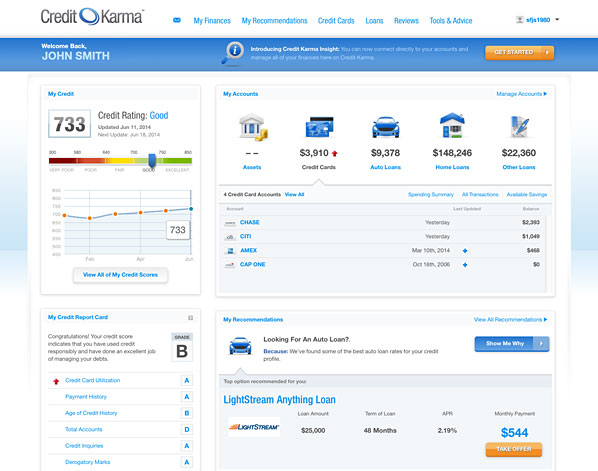Open My Finances menu
This screenshot has width=598, height=471.
(x=212, y=21)
